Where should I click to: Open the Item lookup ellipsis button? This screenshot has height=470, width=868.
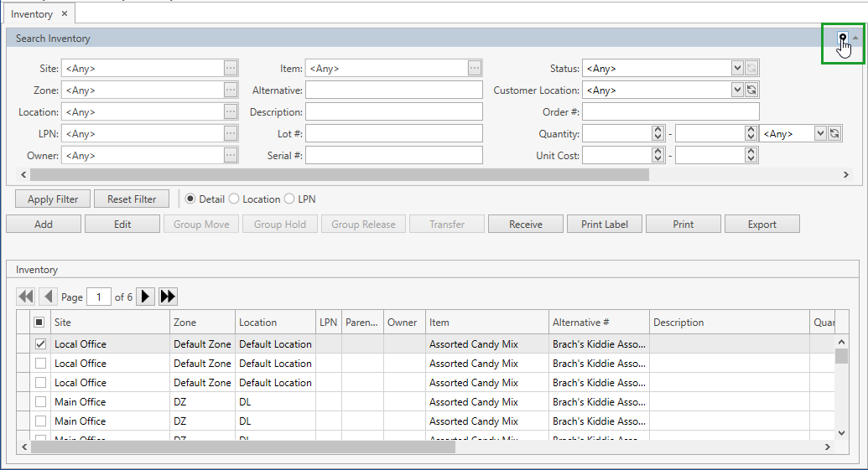pos(475,69)
